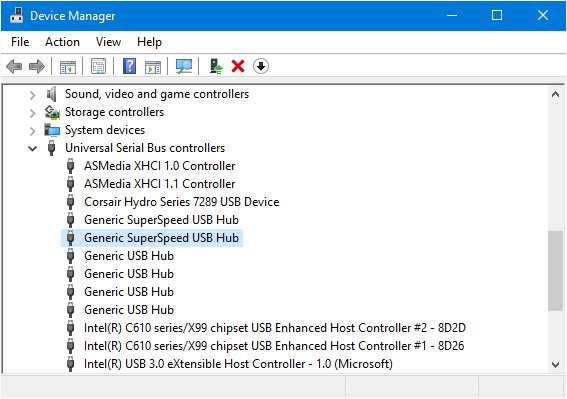The width and height of the screenshot is (567, 399).
Task: Open Properties via the toolbar icon
Action: (98, 67)
